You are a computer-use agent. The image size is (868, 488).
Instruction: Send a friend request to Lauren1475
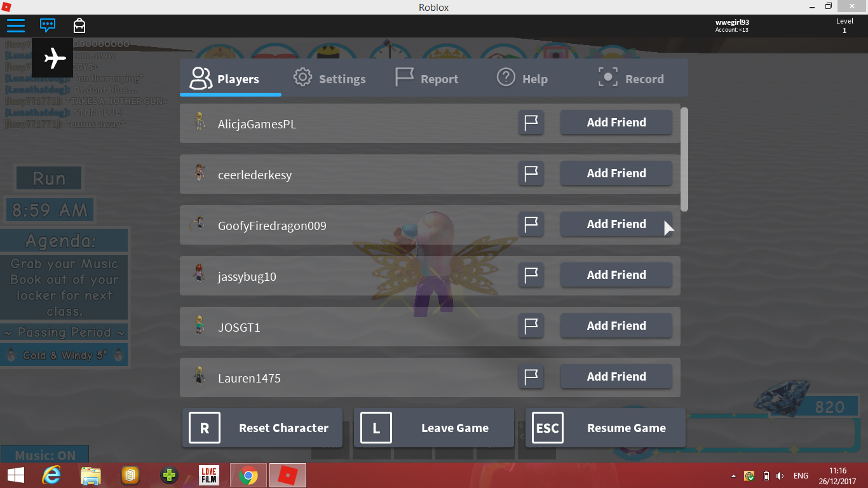tap(616, 377)
